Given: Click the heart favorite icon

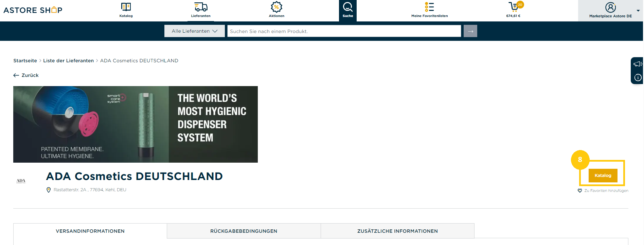Looking at the screenshot, I should pos(580,191).
